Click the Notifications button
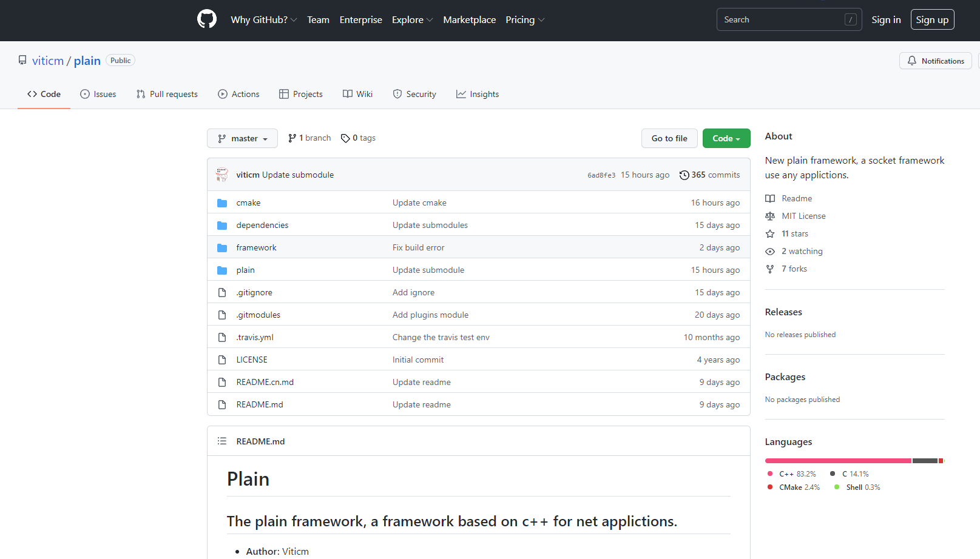This screenshot has height=559, width=980. click(935, 61)
